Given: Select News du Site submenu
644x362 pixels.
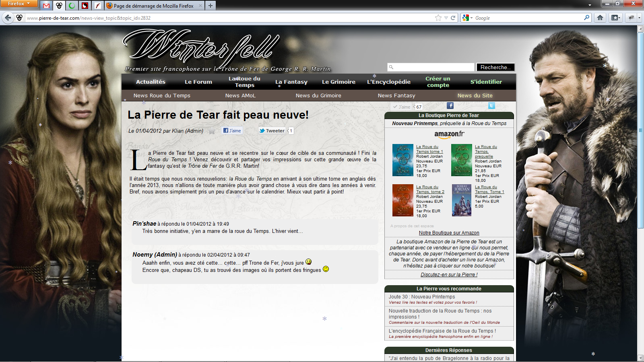Looking at the screenshot, I should 475,95.
